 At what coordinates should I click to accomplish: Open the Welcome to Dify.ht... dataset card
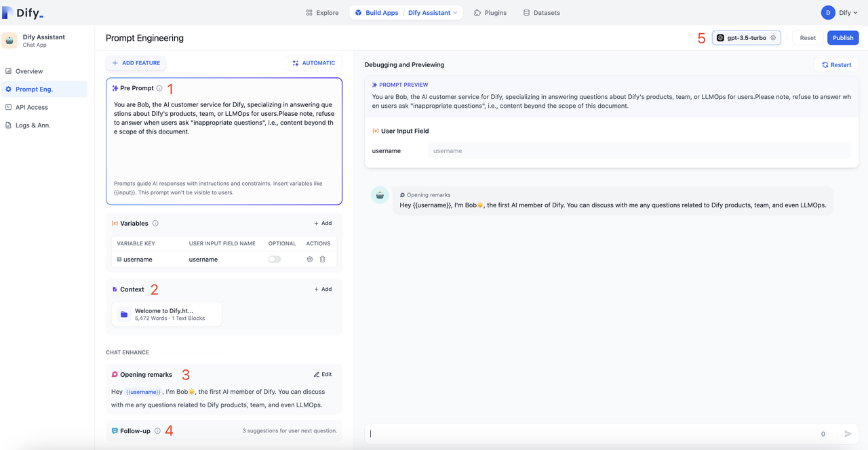(167, 314)
